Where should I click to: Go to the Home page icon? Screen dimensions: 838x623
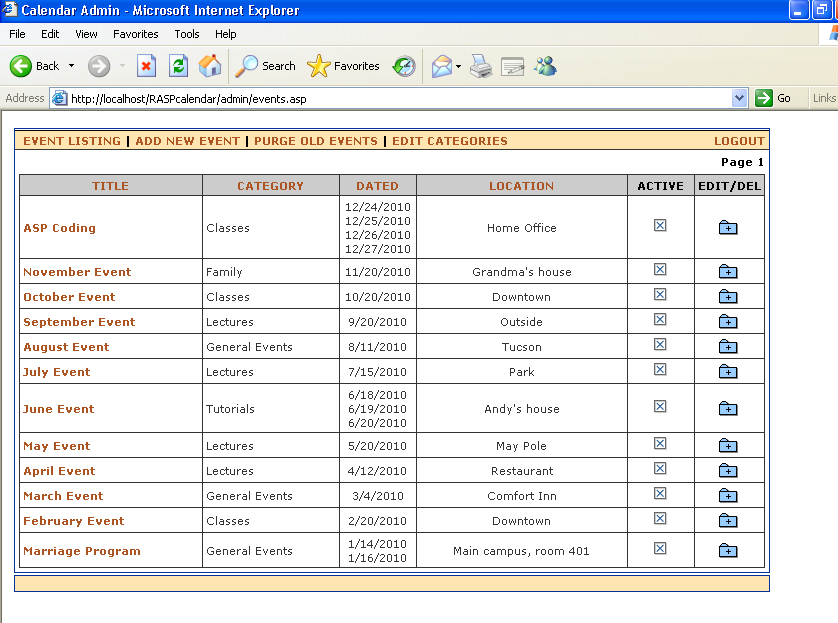pyautogui.click(x=210, y=66)
